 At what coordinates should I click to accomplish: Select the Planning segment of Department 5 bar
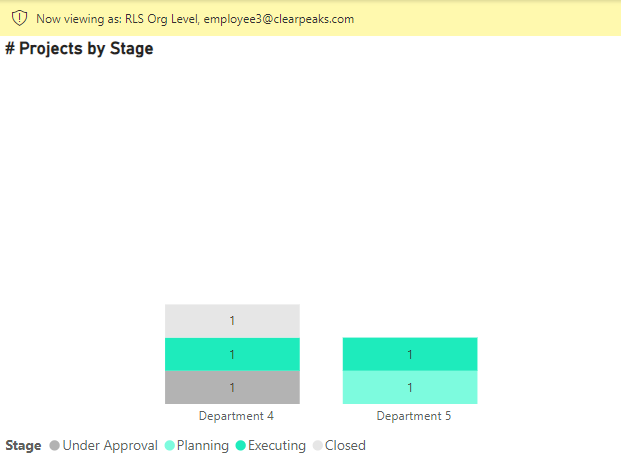[410, 387]
